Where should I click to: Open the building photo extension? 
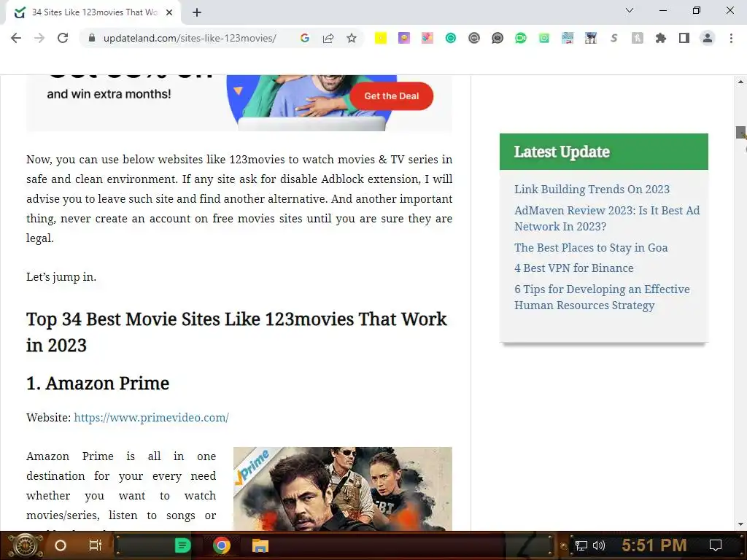click(x=591, y=38)
